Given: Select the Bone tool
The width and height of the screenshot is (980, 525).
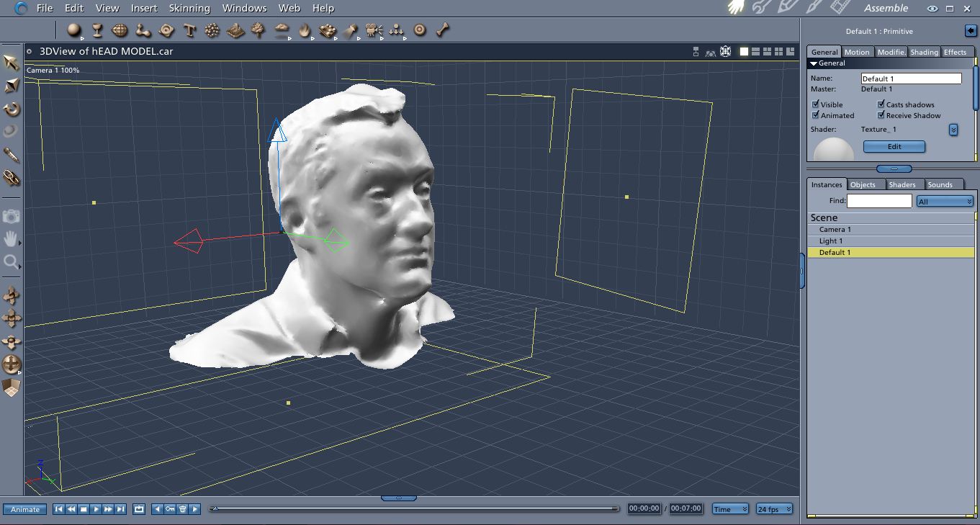Looking at the screenshot, I should point(443,30).
